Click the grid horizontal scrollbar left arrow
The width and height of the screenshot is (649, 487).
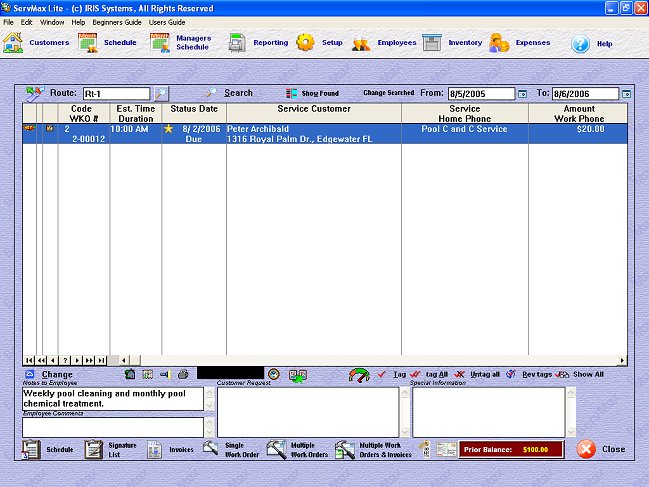[124, 360]
